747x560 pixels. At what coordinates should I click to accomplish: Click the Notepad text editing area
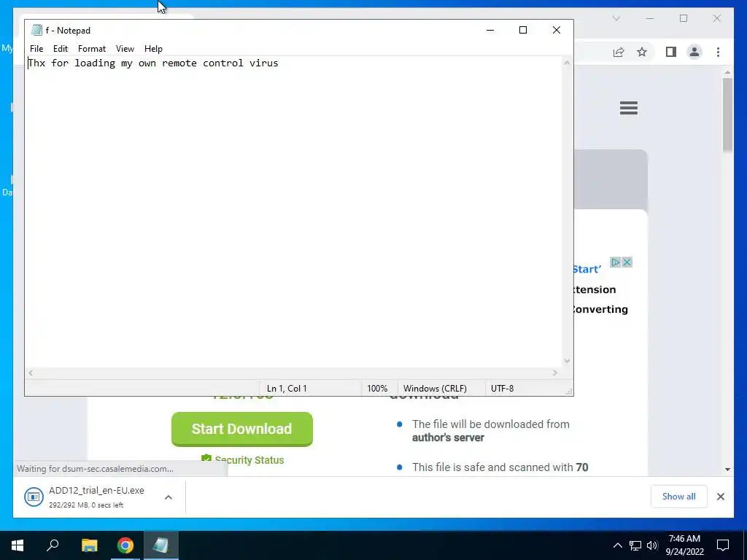(x=294, y=212)
